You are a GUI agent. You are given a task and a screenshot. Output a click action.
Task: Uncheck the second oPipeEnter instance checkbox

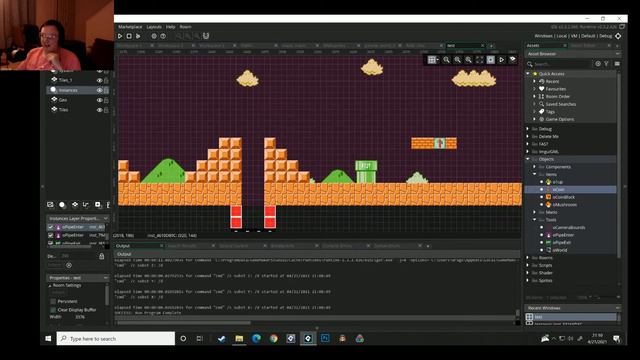click(x=51, y=236)
